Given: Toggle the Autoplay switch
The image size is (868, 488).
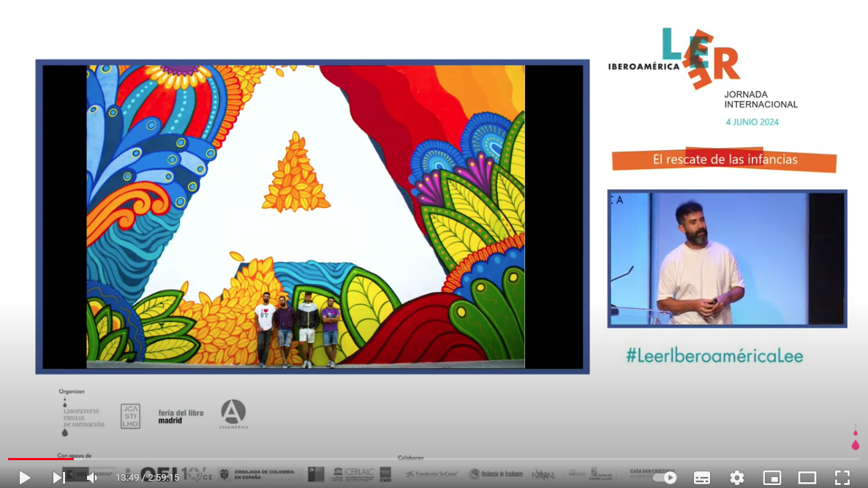Looking at the screenshot, I should click(x=665, y=478).
